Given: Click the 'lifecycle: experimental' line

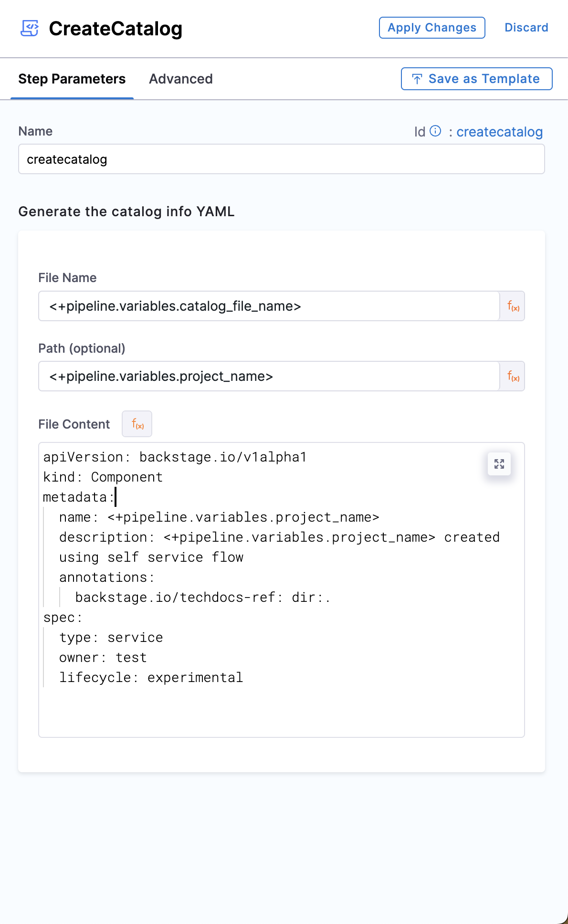Looking at the screenshot, I should tap(151, 678).
